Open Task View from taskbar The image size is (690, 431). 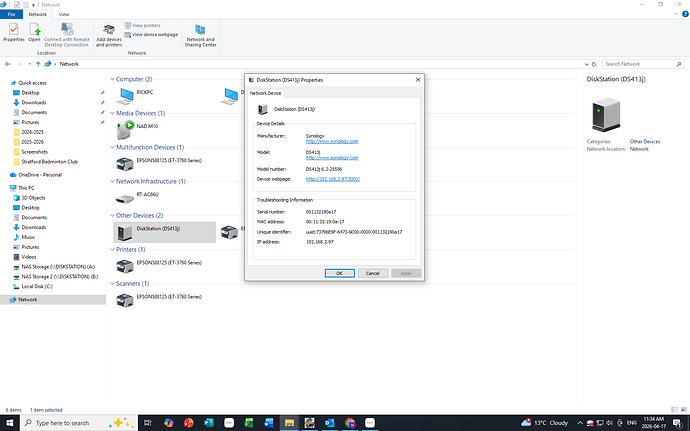click(148, 423)
